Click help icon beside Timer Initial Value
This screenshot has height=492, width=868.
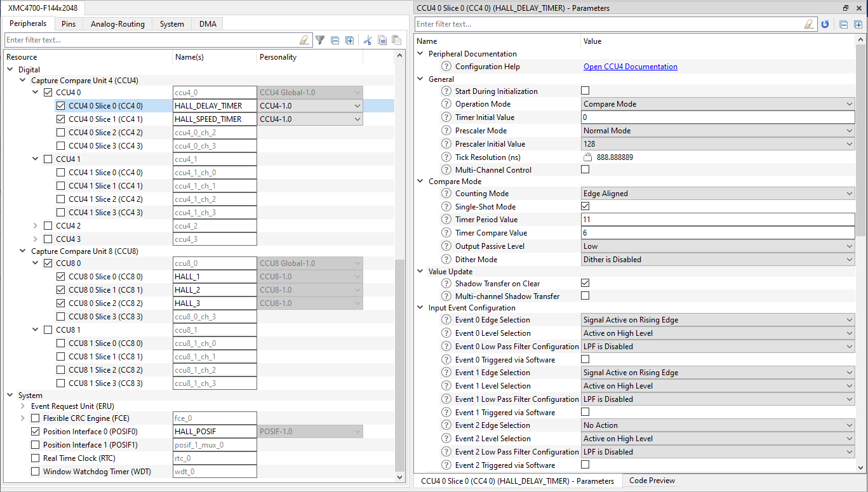[446, 117]
